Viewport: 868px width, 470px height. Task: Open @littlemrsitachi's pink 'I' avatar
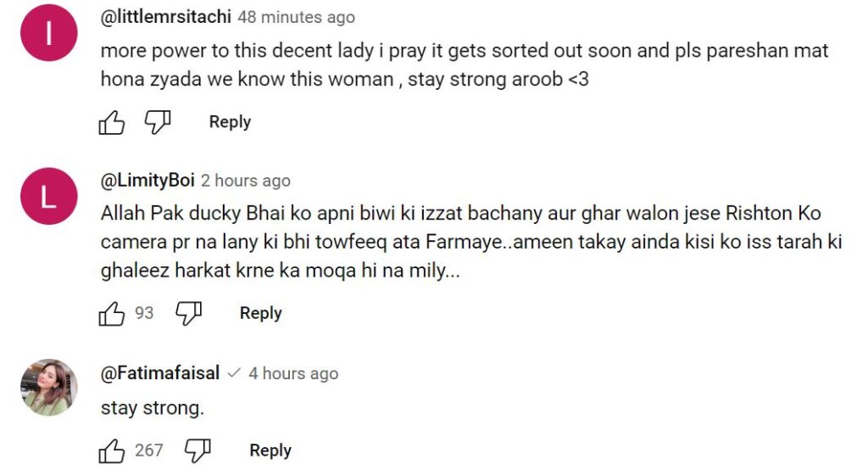(48, 33)
